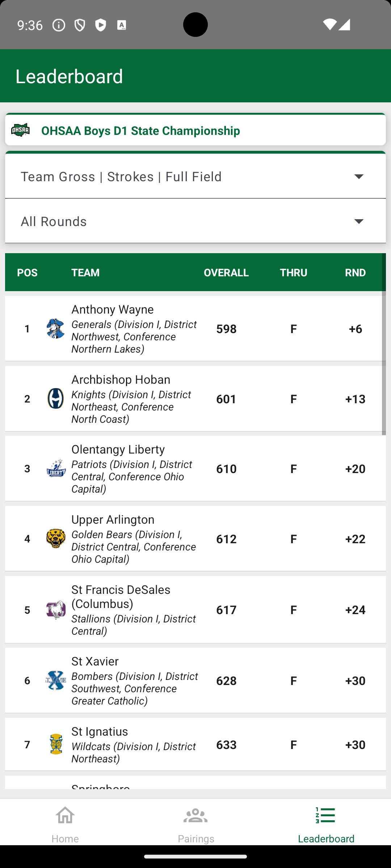The height and width of the screenshot is (868, 391).
Task: Tap the Olentangy Liberty Patriots logo
Action: click(56, 468)
